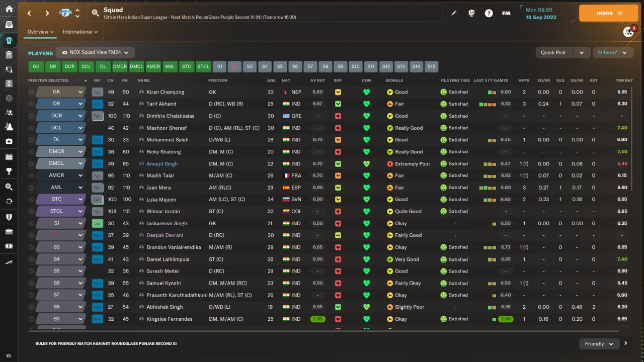Open the International tab menu
Screen dimensions: 644x362
(80, 32)
